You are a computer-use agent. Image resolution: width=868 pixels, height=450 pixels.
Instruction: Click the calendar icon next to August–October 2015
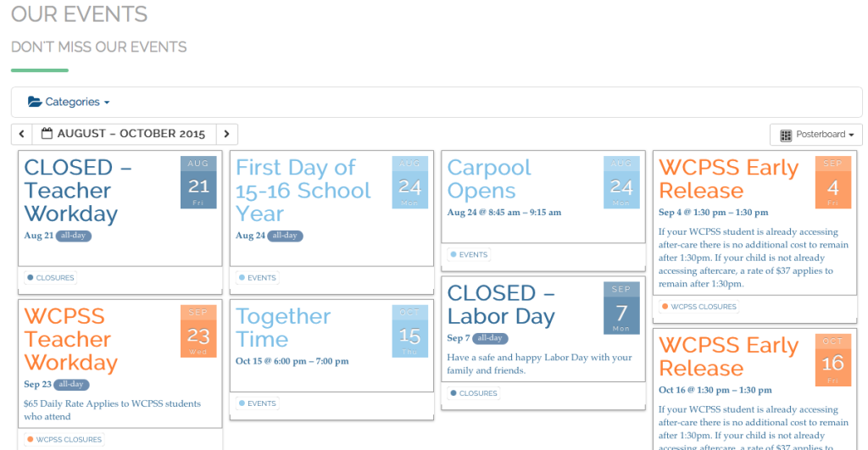(47, 133)
